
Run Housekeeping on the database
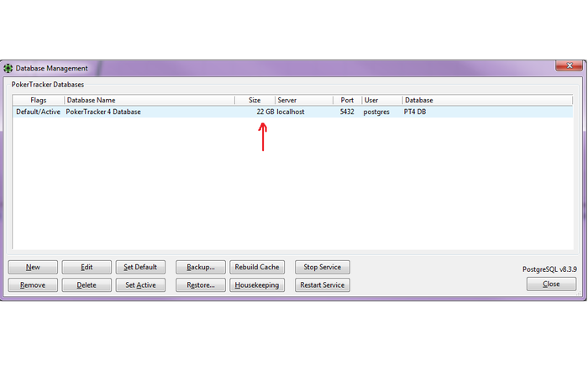pos(257,284)
